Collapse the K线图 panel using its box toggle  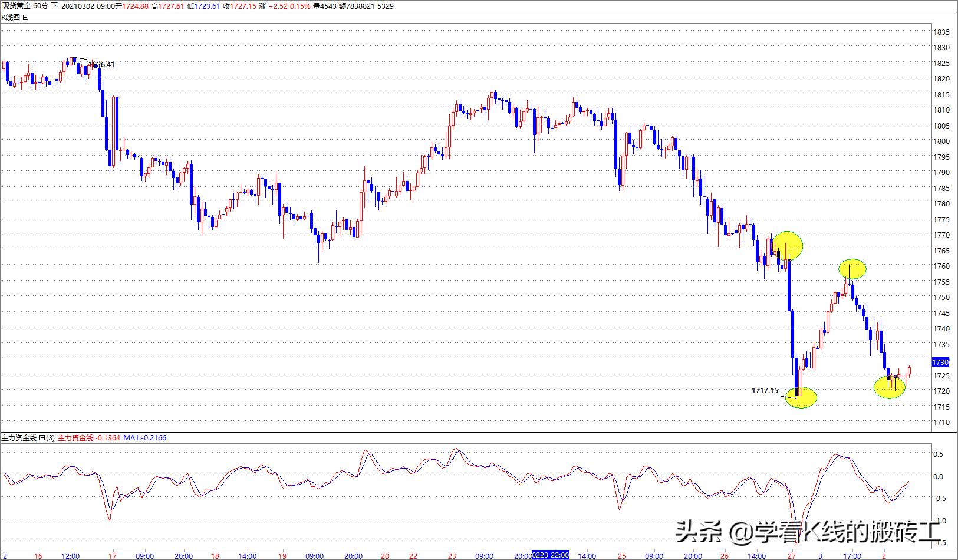pos(25,17)
